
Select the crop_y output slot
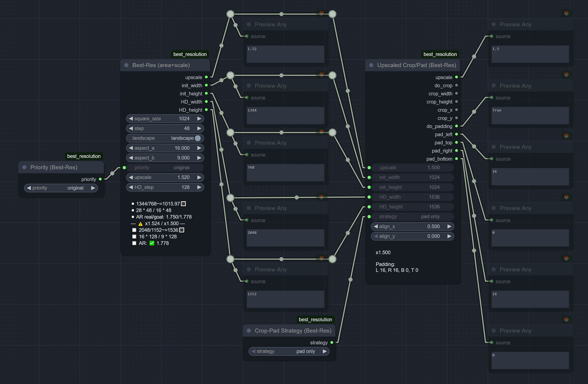coord(456,118)
